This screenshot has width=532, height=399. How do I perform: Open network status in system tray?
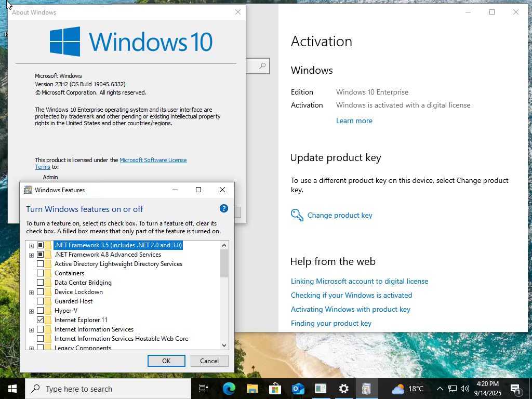(453, 389)
